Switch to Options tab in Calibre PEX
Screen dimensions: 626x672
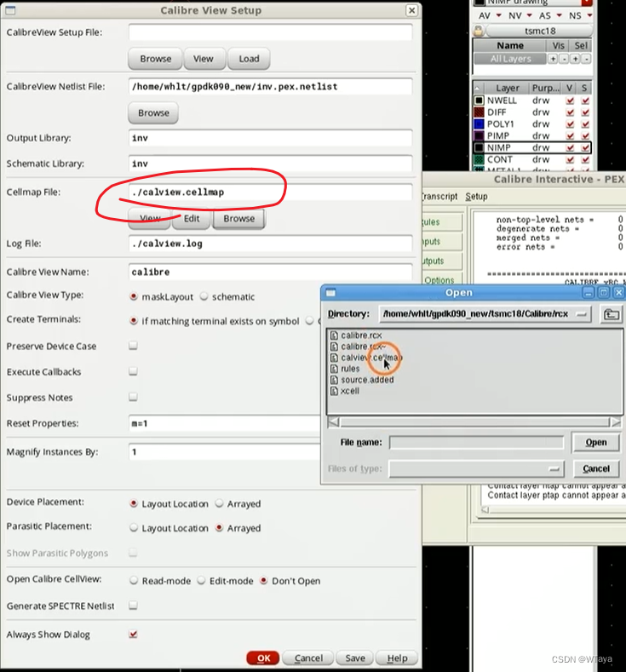pos(442,279)
